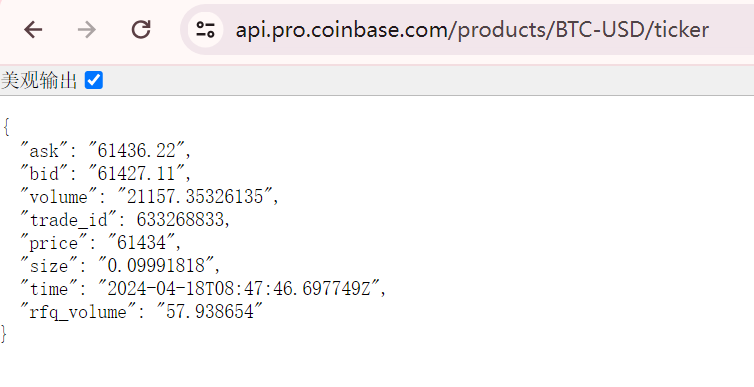Click the "size" value 0.09991818
The image size is (754, 387).
156,265
